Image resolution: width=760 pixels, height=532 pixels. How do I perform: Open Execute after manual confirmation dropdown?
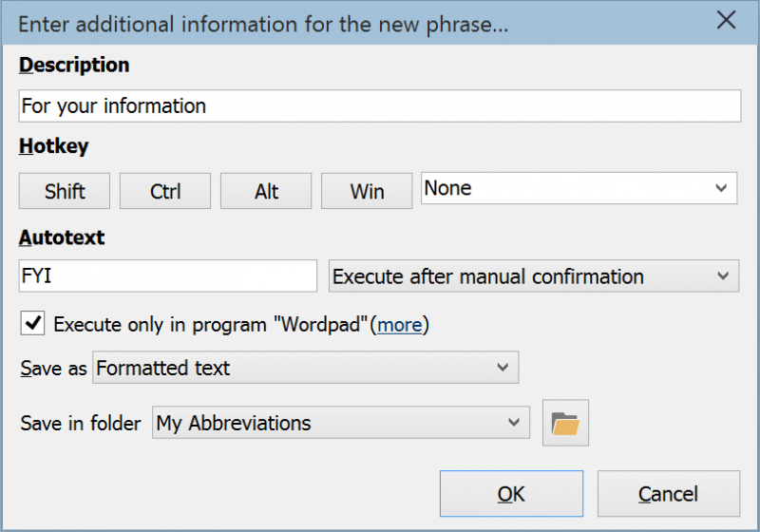534,276
